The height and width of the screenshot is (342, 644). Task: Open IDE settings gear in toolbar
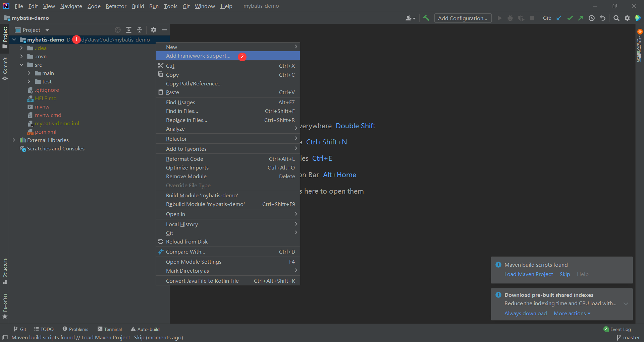(627, 18)
